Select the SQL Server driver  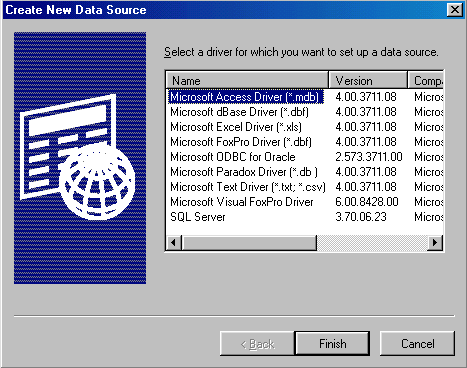[x=198, y=217]
